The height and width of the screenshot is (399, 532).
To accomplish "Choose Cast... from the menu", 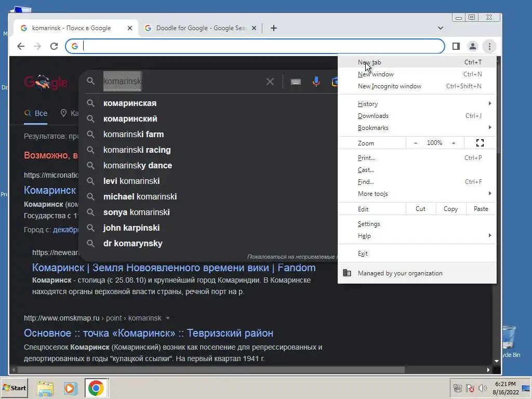I will pyautogui.click(x=417, y=170).
